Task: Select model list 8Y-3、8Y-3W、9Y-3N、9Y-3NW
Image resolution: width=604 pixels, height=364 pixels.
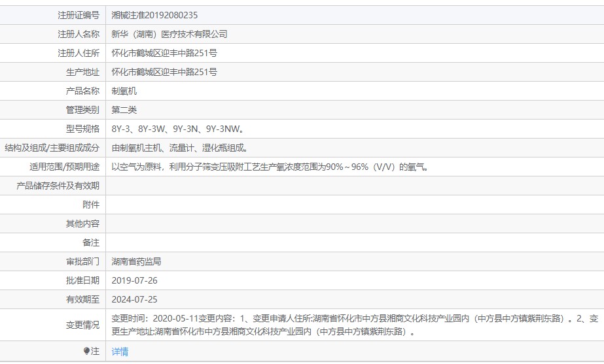Action: coord(177,129)
